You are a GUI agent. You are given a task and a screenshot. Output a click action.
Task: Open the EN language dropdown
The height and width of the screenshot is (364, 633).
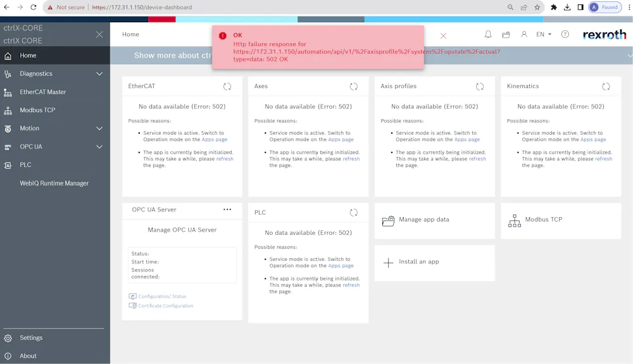[x=543, y=34]
